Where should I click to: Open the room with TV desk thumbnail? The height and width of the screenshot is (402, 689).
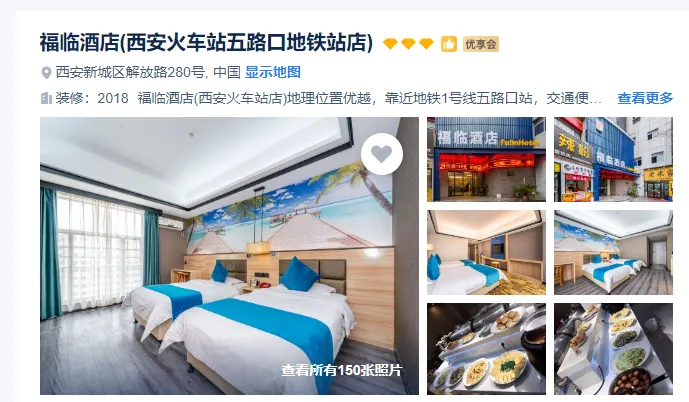pyautogui.click(x=486, y=253)
